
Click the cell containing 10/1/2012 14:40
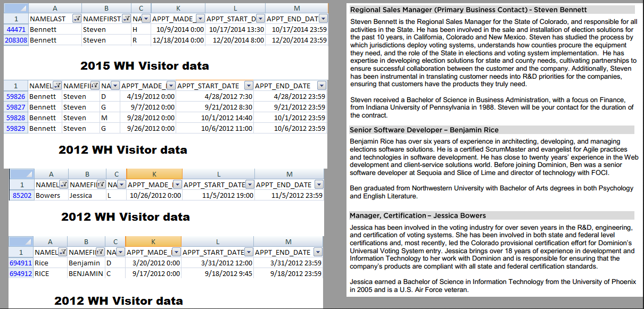pyautogui.click(x=215, y=118)
